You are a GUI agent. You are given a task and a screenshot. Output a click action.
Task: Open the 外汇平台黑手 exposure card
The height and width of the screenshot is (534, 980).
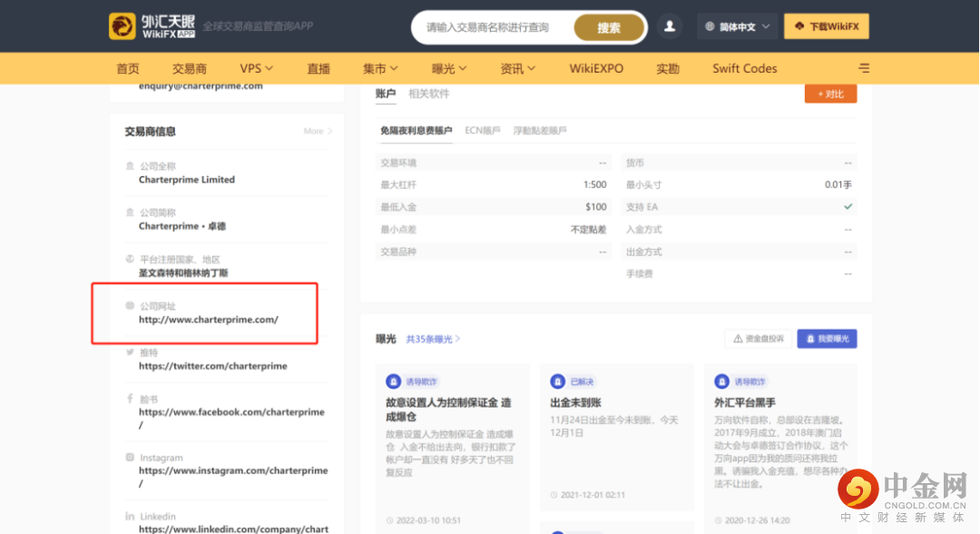pos(781,449)
